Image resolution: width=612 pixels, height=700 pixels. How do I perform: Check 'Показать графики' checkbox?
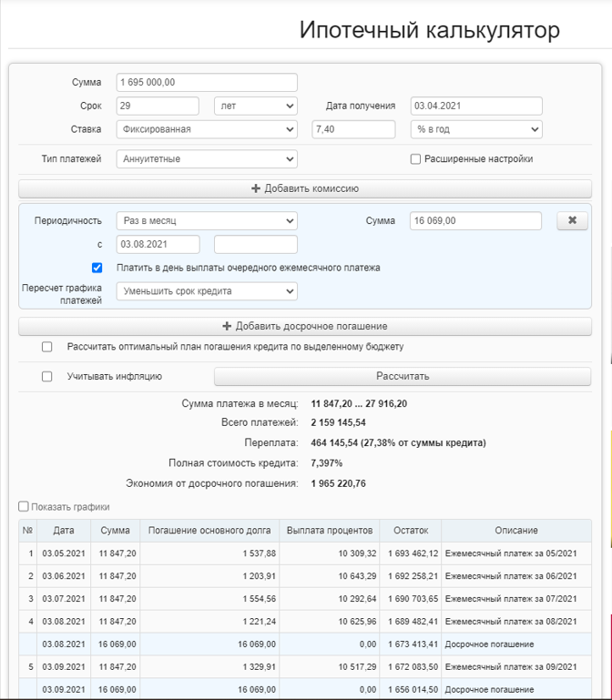pos(24,507)
